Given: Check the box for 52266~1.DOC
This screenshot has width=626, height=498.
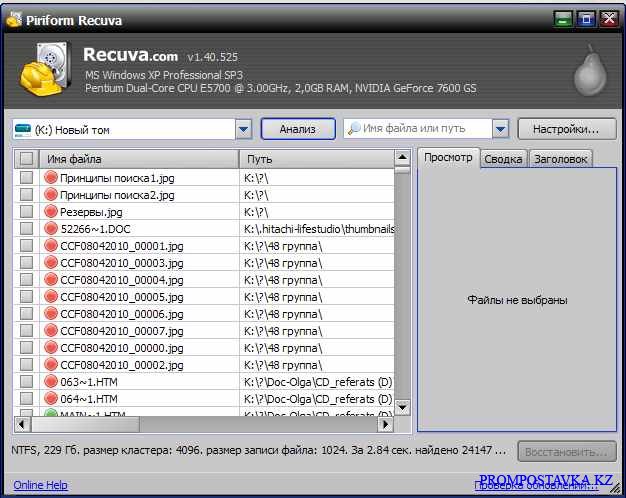Looking at the screenshot, I should tap(26, 228).
